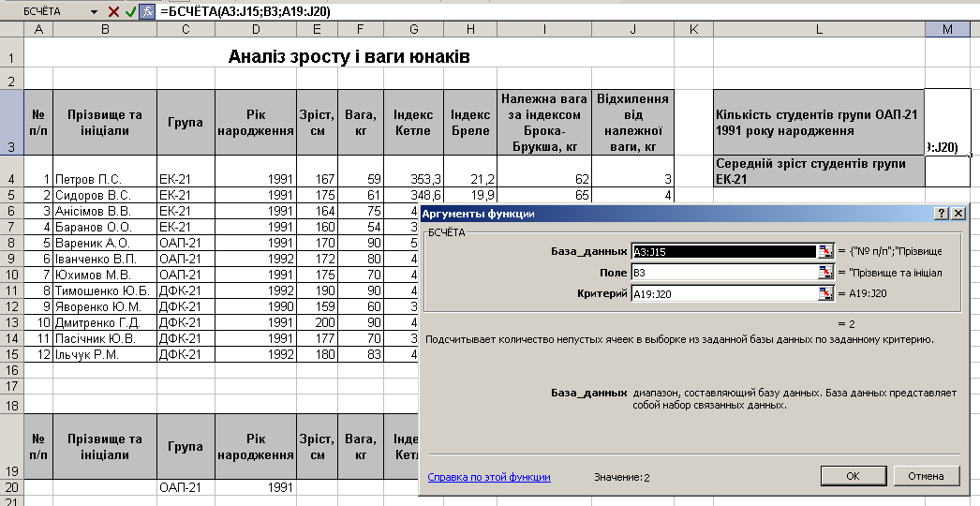The width and height of the screenshot is (980, 506).
Task: Collapse dialog via Поле range selector icon
Action: click(x=825, y=273)
